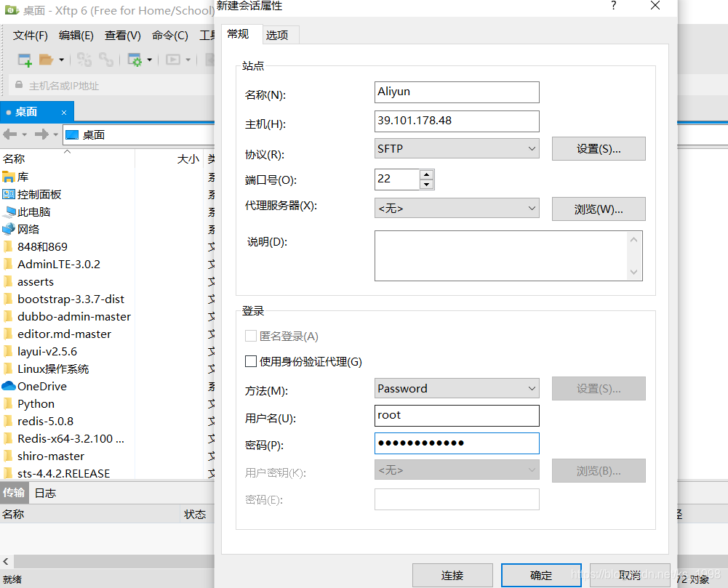The height and width of the screenshot is (588, 728).
Task: Click the 连接 button
Action: click(452, 574)
